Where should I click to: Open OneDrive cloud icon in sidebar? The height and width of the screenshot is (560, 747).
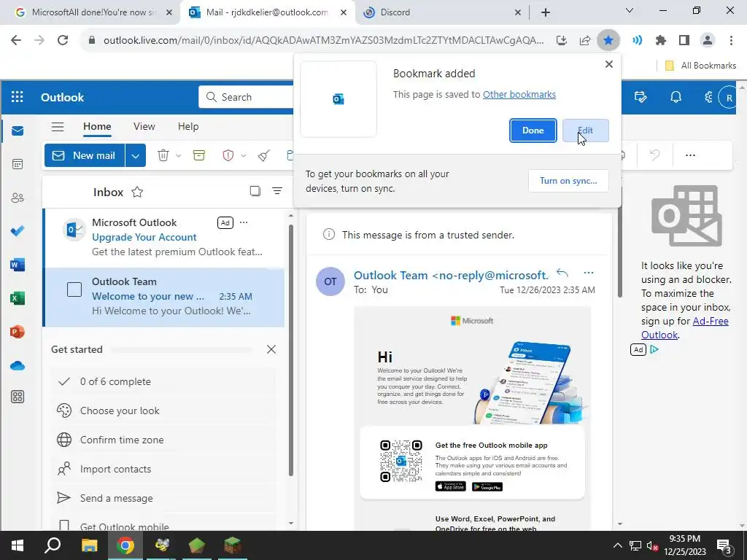18,365
